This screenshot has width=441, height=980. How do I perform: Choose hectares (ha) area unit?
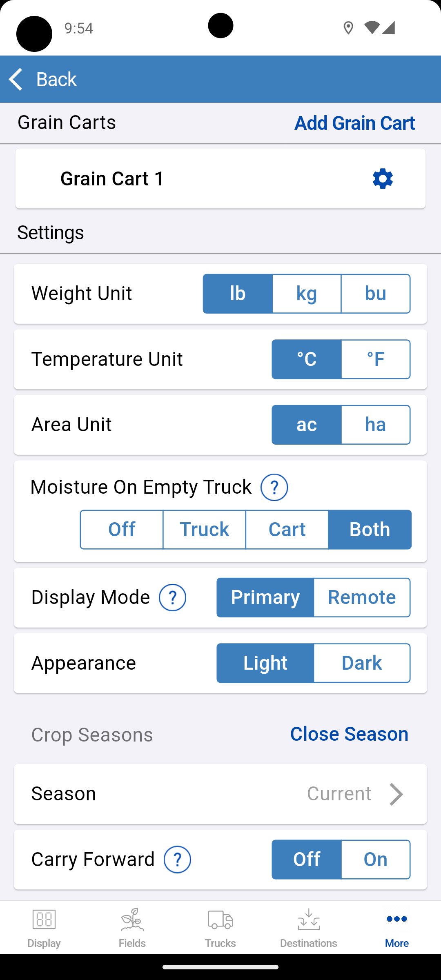coord(375,425)
